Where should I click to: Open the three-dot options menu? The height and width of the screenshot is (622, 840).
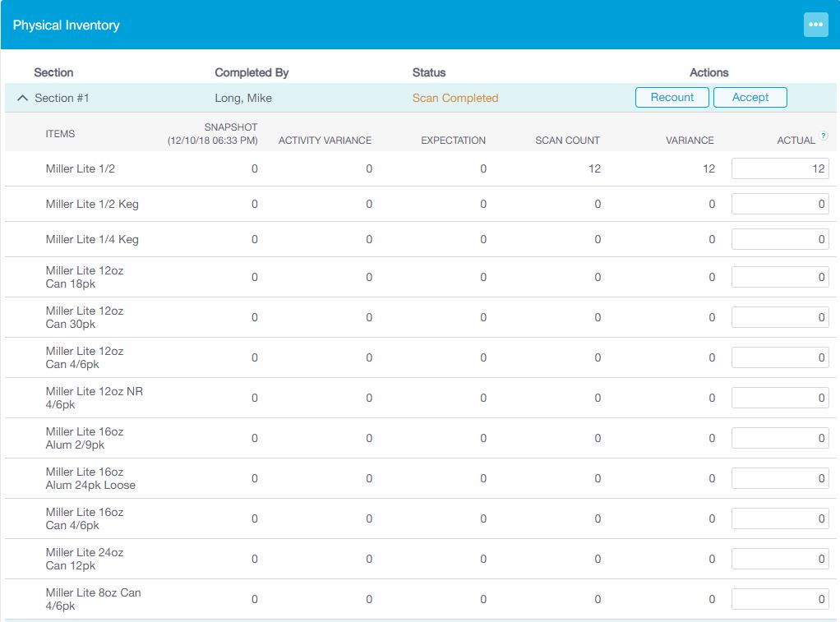(x=815, y=25)
